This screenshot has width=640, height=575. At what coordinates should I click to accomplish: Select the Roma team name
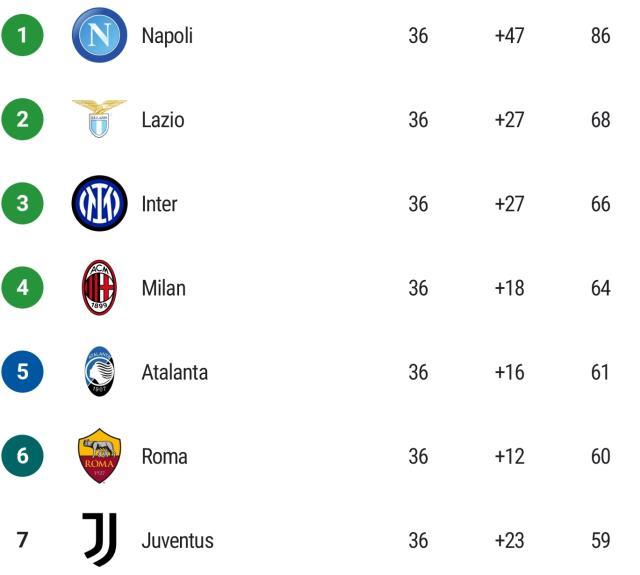(x=164, y=456)
